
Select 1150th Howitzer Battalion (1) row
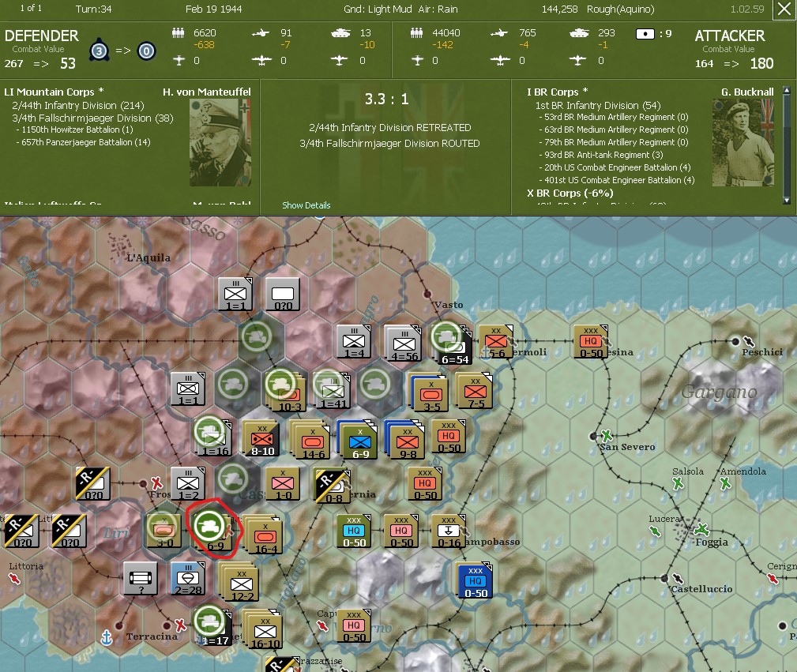74,130
